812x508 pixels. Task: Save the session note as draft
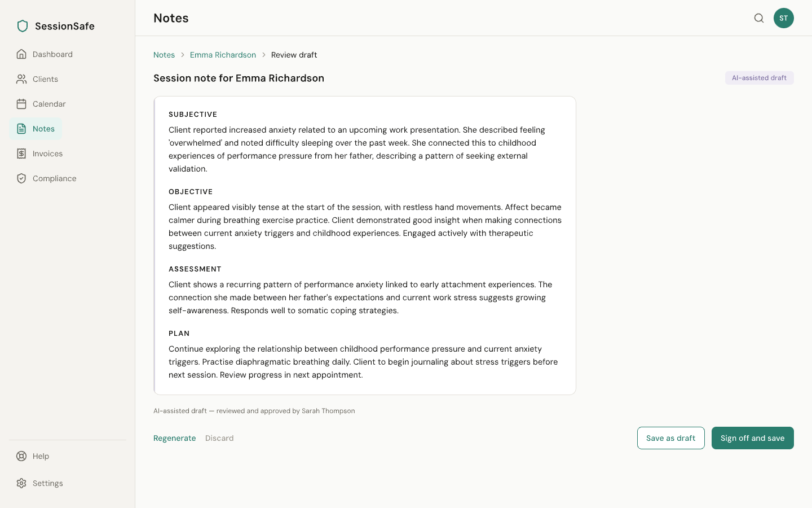point(670,438)
